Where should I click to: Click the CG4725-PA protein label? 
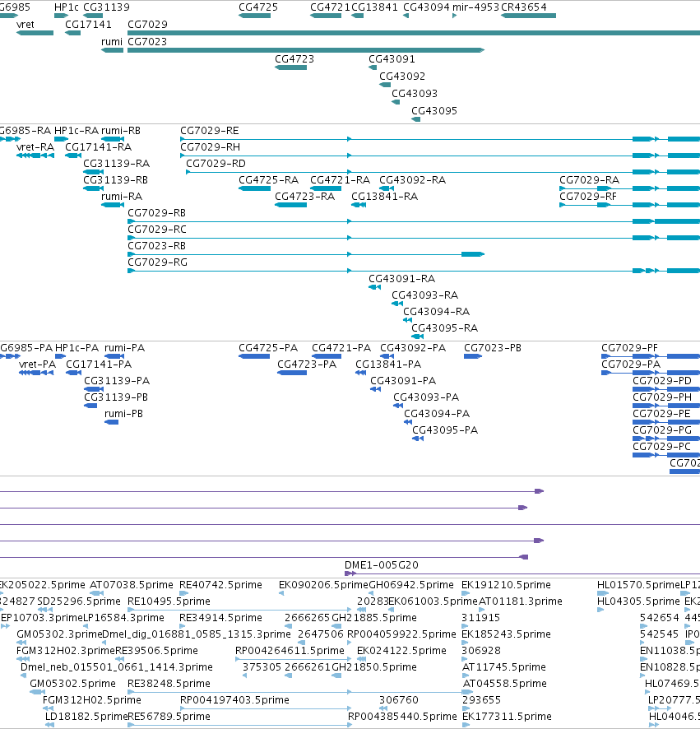coord(268,348)
